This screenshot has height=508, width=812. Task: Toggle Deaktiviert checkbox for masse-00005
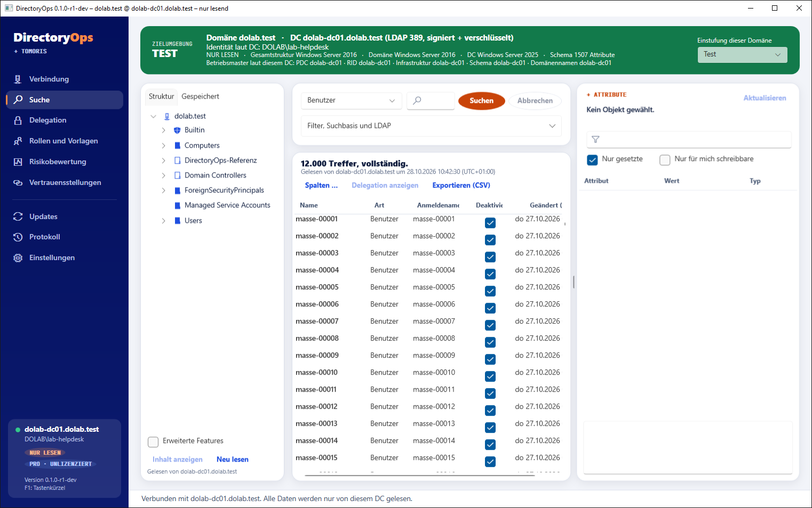490,291
